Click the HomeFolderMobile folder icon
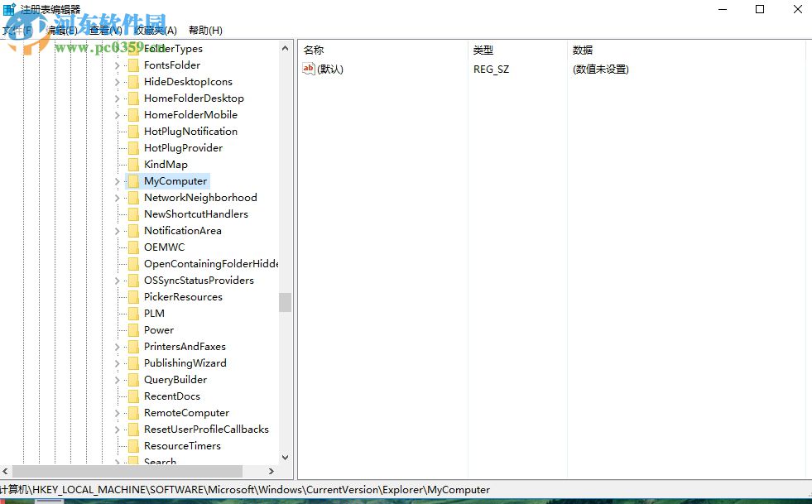 pos(133,115)
